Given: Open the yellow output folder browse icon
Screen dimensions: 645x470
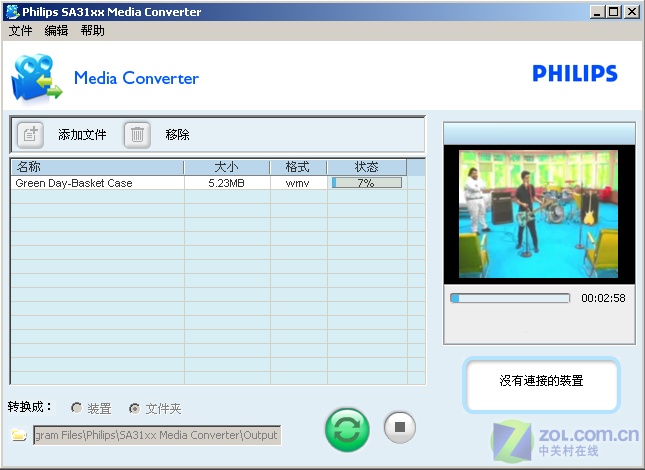Looking at the screenshot, I should (x=19, y=435).
